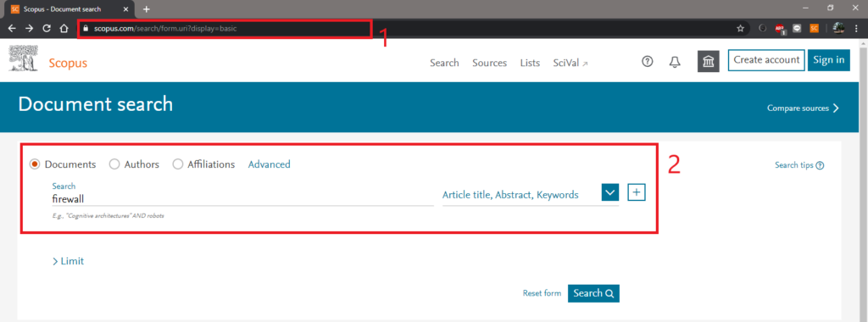Switch to the Scopus Document search tab
This screenshot has width=868, height=322.
click(x=70, y=8)
